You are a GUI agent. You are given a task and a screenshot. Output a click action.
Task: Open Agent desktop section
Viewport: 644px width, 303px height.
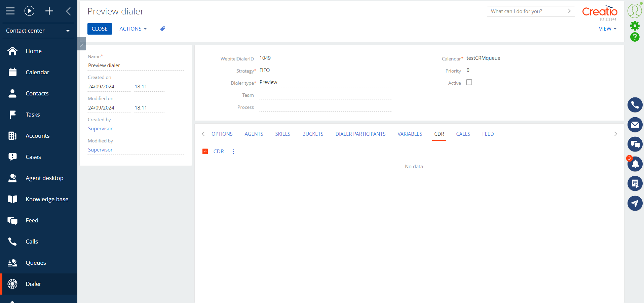[x=38, y=178]
